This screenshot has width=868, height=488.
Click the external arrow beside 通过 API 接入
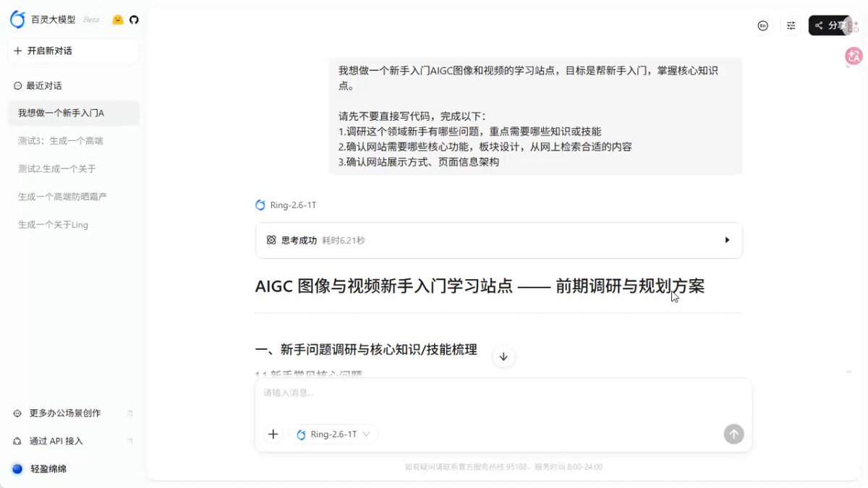coord(129,441)
